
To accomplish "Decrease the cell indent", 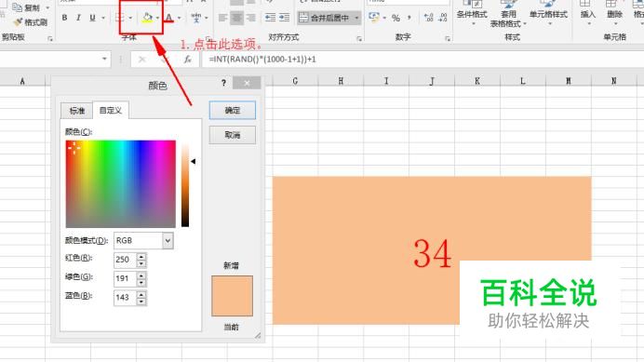I will coord(270,18).
